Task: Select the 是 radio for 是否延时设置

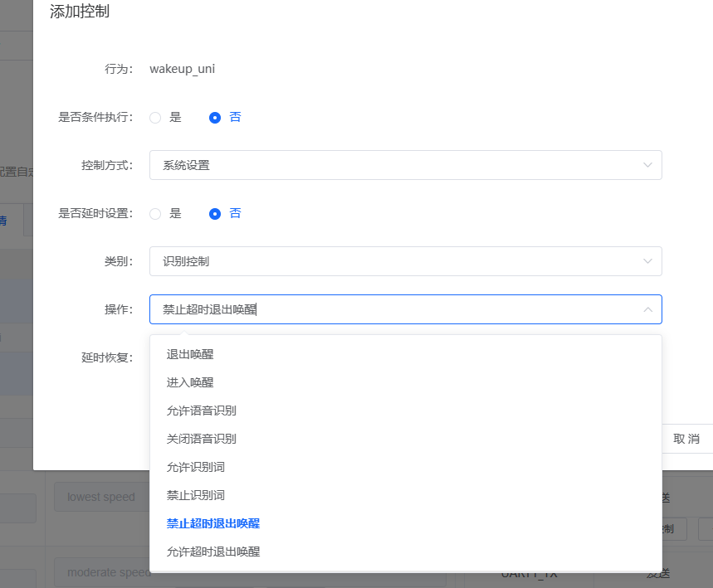Action: coord(155,213)
